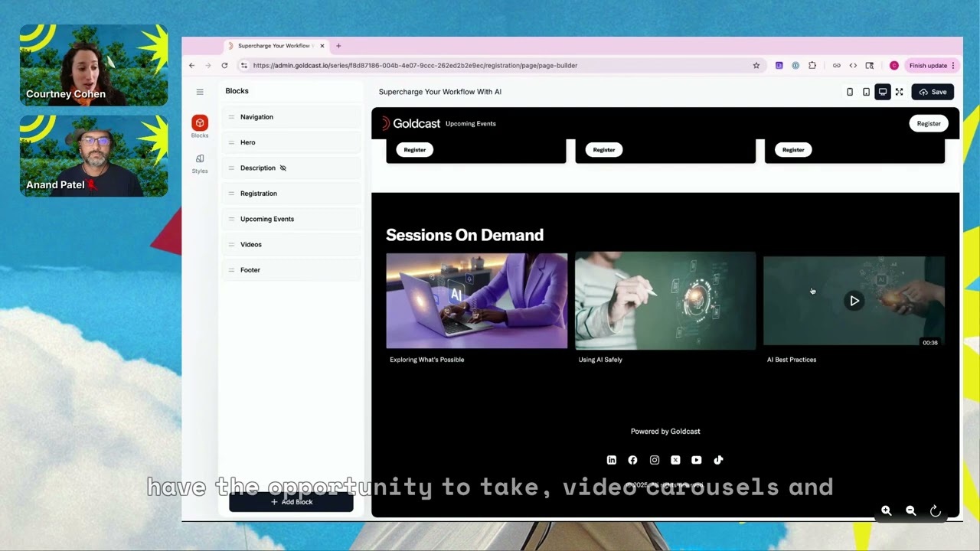This screenshot has width=980, height=551.
Task: Save the page with the Save button
Action: pos(933,92)
